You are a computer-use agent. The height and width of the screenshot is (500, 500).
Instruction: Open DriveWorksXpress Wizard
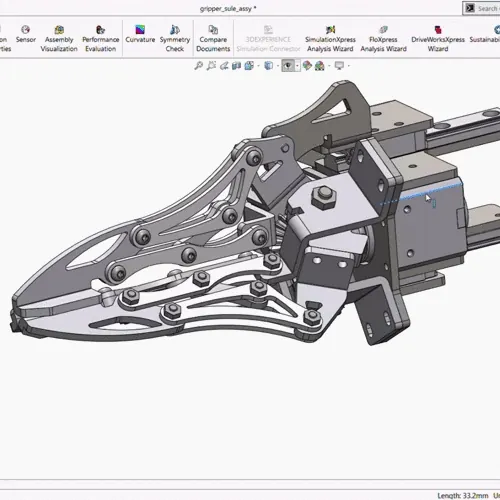click(438, 39)
